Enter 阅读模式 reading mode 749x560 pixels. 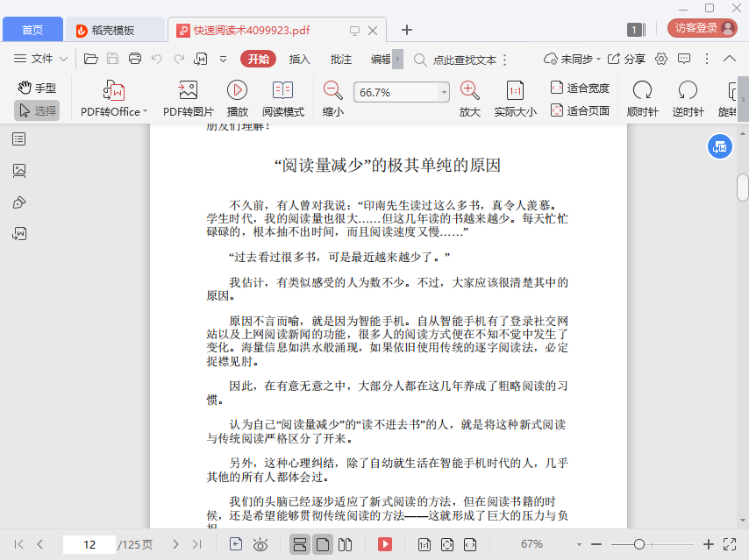click(282, 99)
